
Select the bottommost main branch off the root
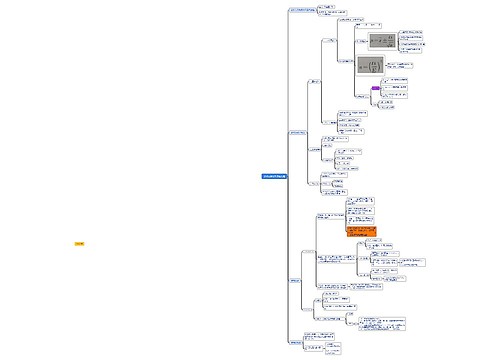pyautogui.click(x=296, y=342)
